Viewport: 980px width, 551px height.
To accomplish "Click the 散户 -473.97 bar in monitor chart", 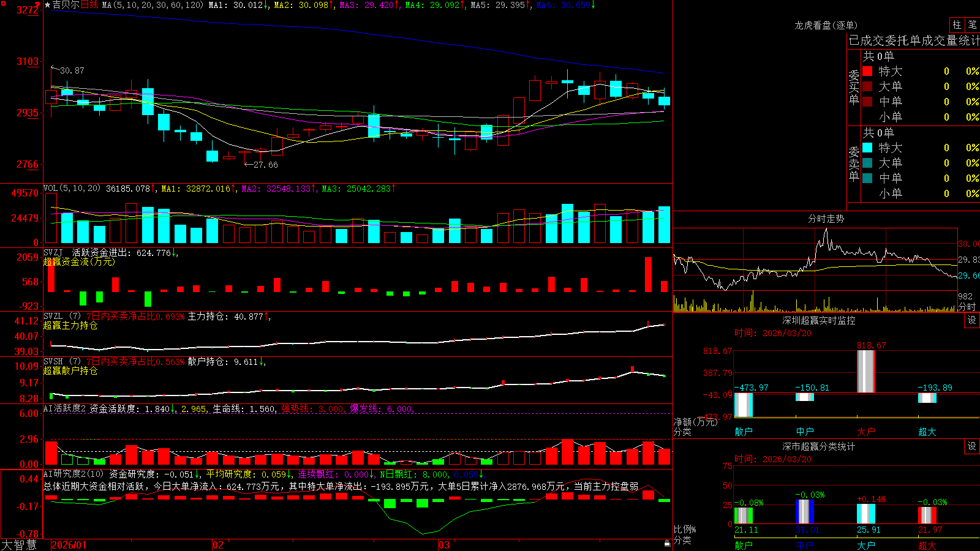I will click(744, 405).
